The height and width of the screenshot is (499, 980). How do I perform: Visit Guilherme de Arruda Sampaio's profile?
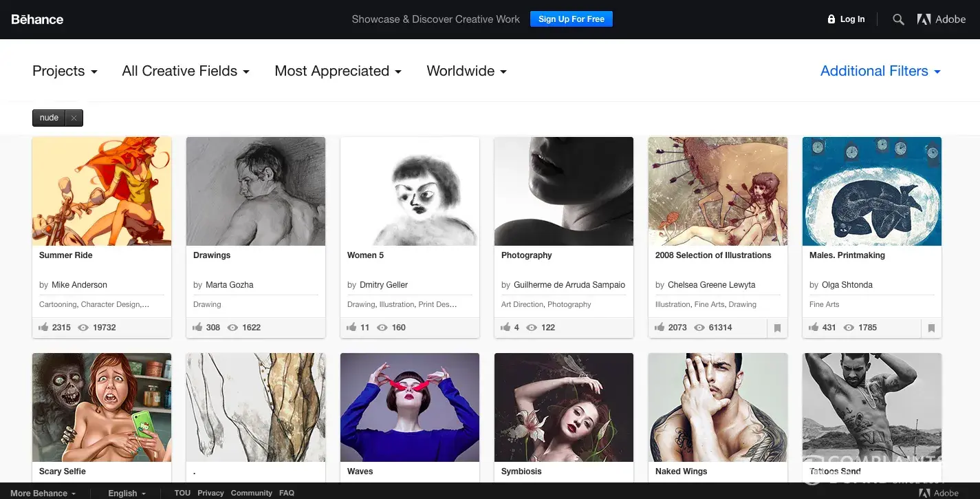569,285
